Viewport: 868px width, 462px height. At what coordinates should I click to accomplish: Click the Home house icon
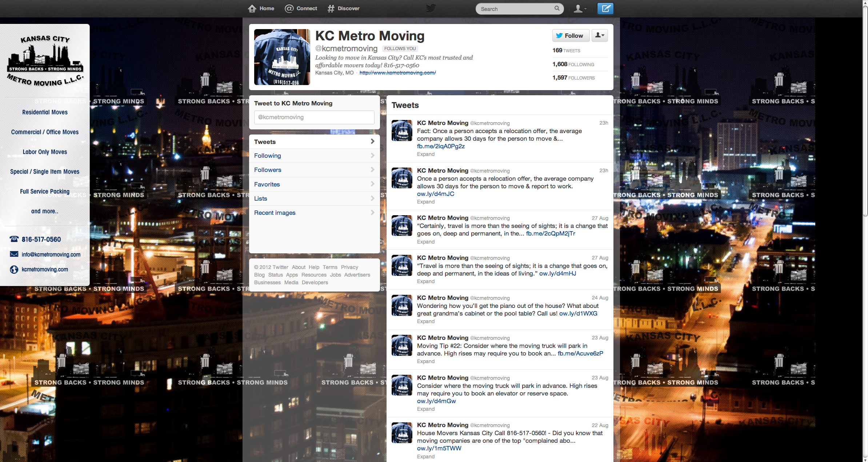pos(252,8)
